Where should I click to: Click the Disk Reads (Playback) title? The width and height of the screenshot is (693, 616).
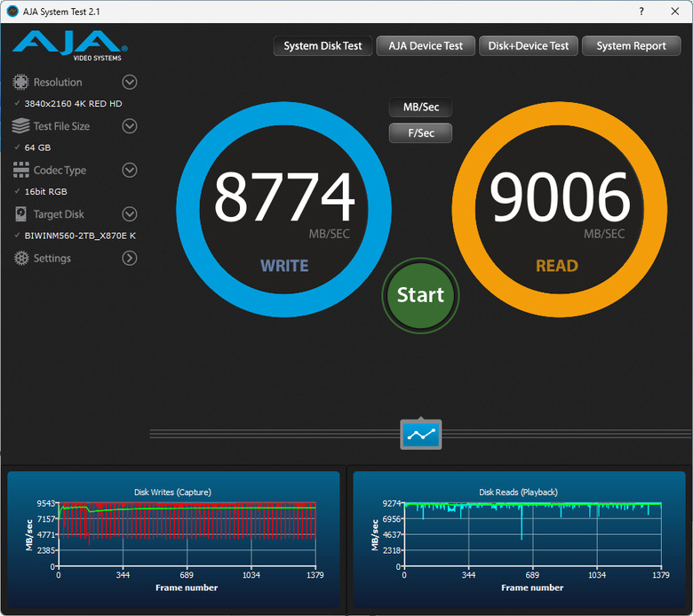(x=519, y=492)
